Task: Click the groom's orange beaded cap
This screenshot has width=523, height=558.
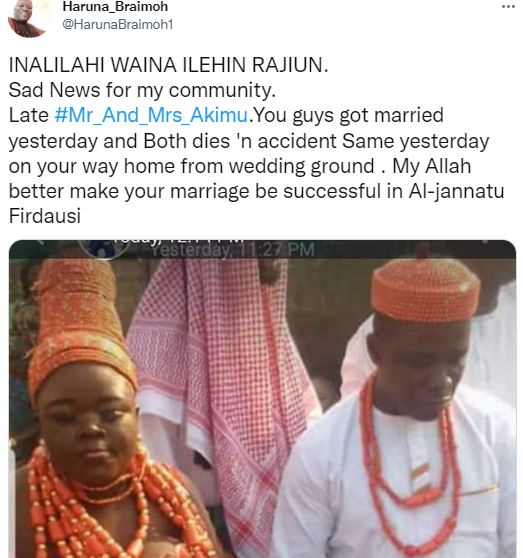Action: [425, 290]
